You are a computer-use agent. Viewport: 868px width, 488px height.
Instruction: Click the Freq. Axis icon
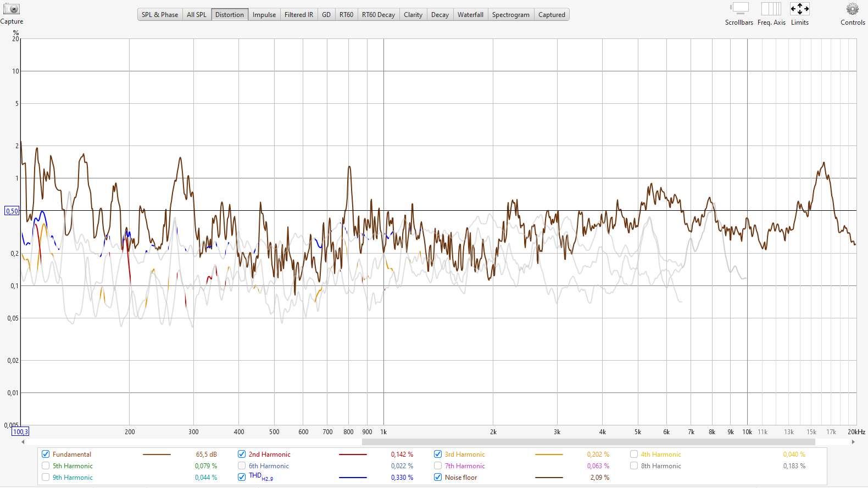(771, 9)
